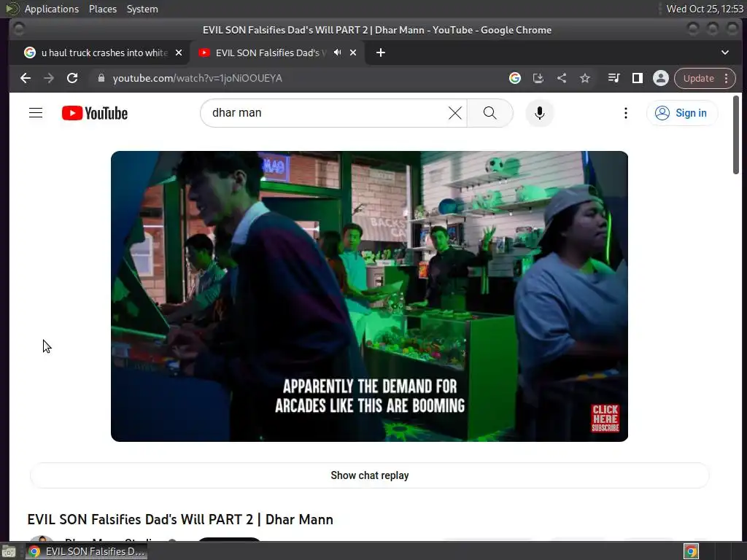This screenshot has width=747, height=560.
Task: Open the Places menu
Action: (103, 9)
